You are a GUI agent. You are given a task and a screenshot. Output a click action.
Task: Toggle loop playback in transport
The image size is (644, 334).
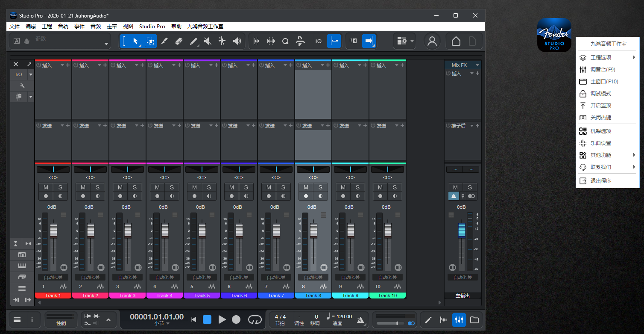pos(255,319)
